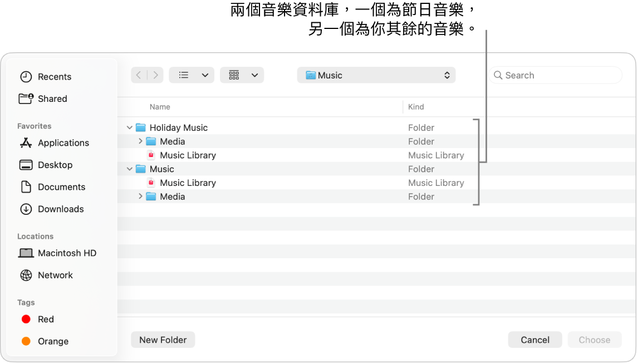Select Media folder name under Holiday Music
Image resolution: width=637 pixels, height=364 pixels.
[172, 141]
